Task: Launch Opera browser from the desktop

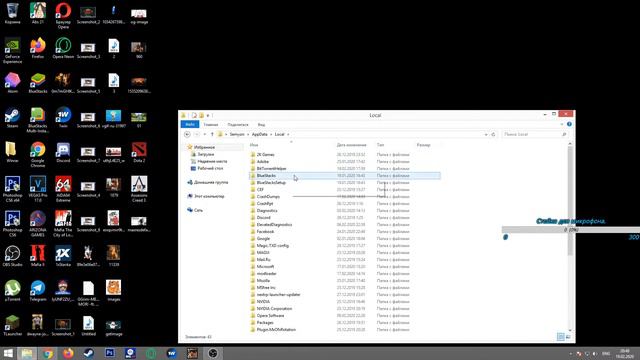Action: click(63, 15)
